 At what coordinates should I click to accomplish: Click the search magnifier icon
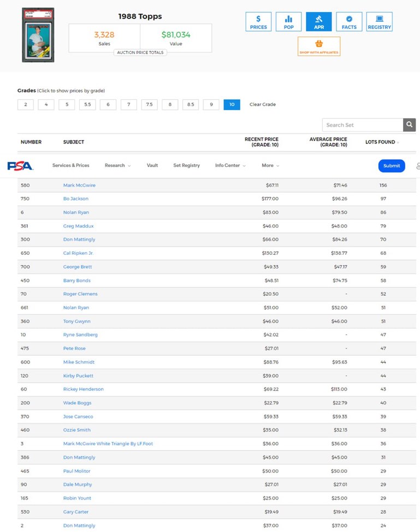(x=410, y=125)
